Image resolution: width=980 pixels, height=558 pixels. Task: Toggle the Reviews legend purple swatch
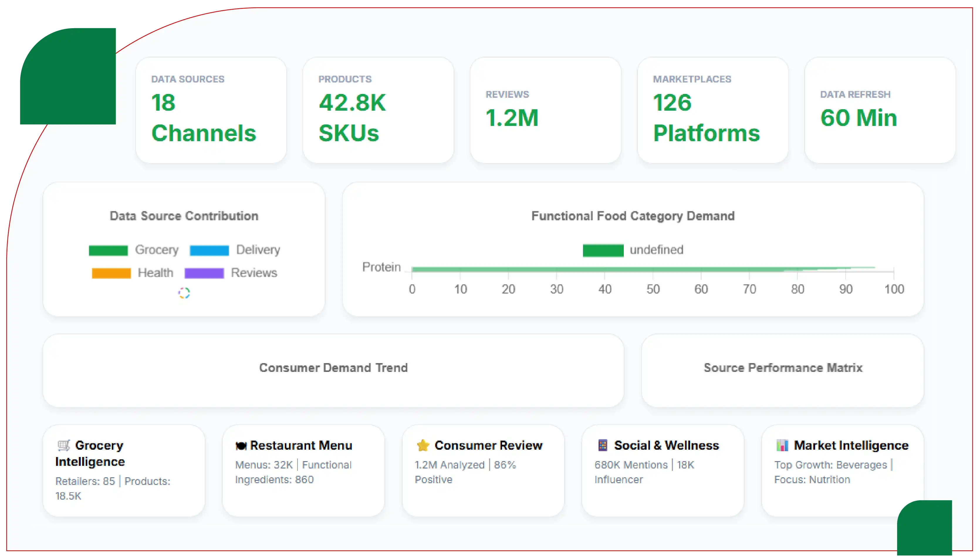204,273
